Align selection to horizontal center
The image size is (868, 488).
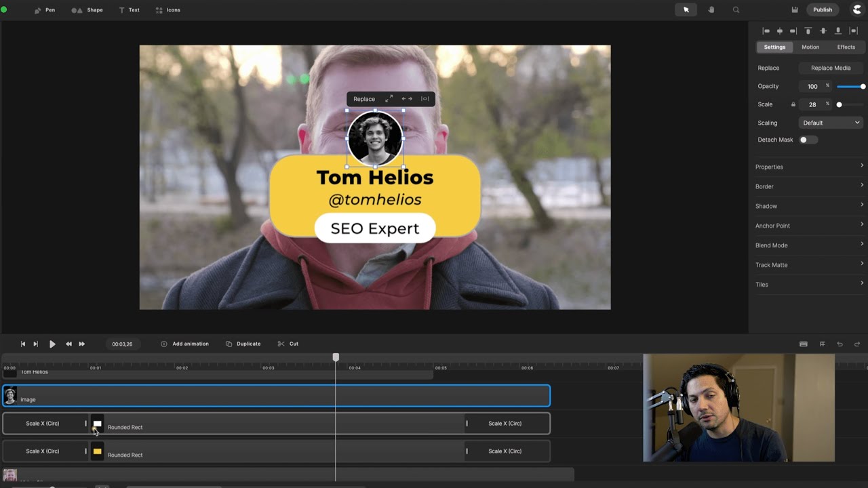click(780, 30)
